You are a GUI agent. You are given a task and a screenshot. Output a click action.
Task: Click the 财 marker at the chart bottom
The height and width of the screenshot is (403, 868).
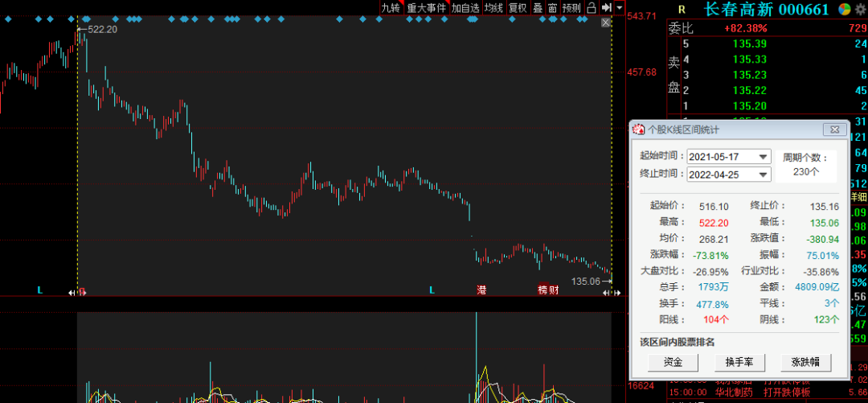(554, 289)
